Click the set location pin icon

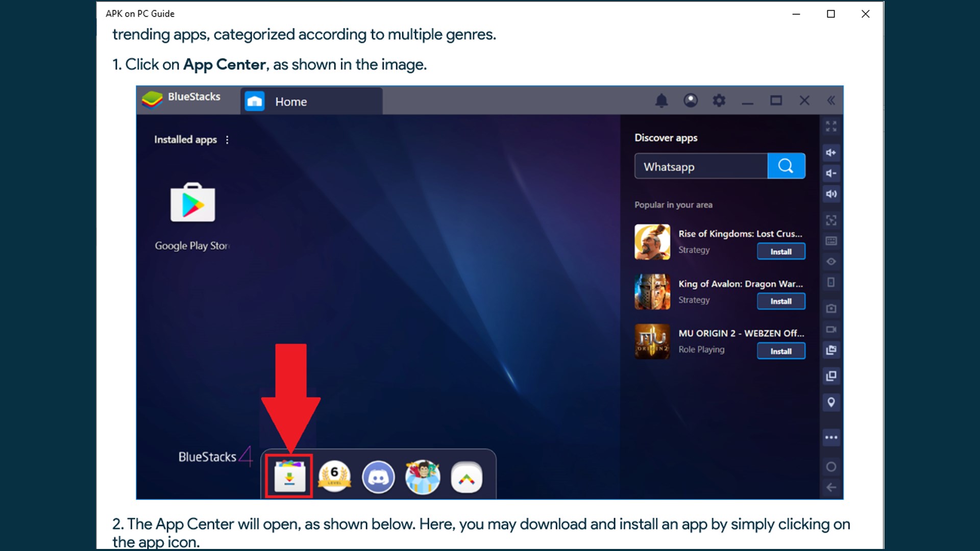coord(831,402)
